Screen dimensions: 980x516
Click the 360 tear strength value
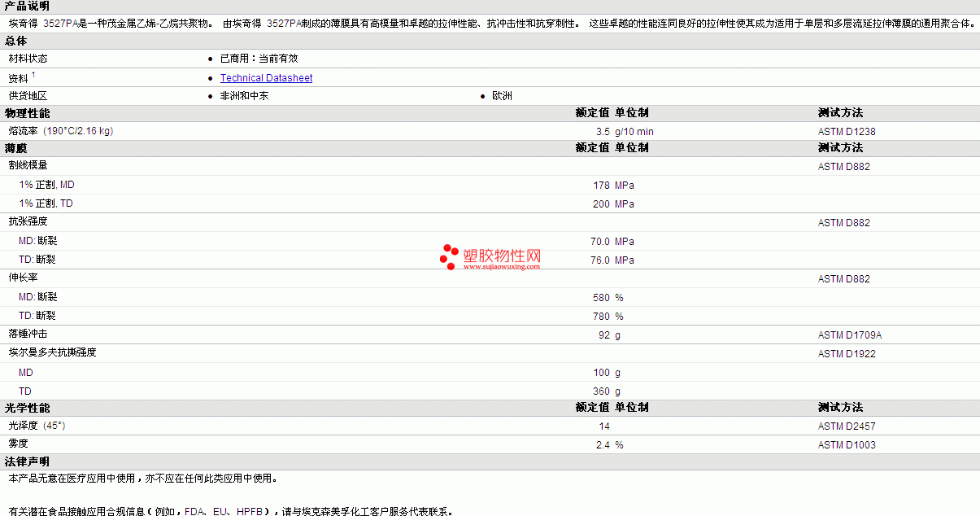tap(602, 391)
